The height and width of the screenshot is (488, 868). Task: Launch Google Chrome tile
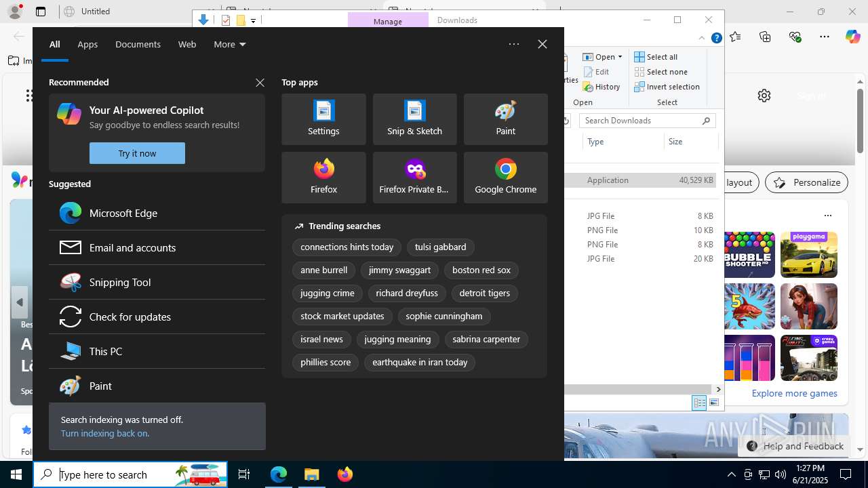pos(505,178)
